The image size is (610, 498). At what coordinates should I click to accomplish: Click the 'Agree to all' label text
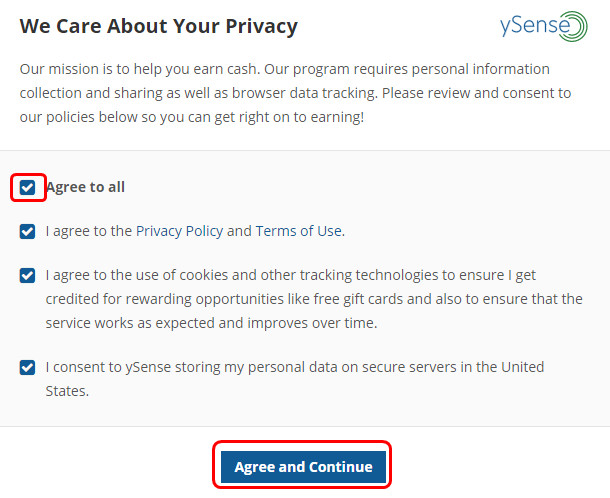click(x=85, y=187)
